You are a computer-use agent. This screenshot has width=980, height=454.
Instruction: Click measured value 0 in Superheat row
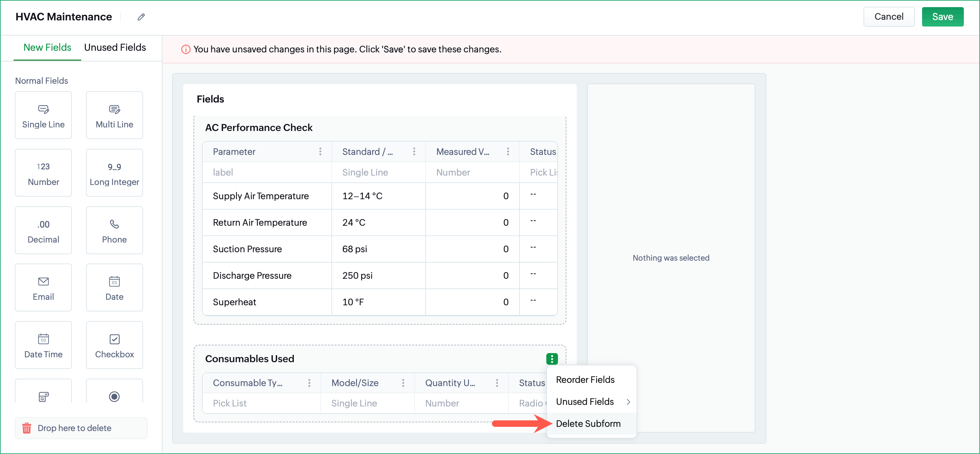click(x=472, y=302)
